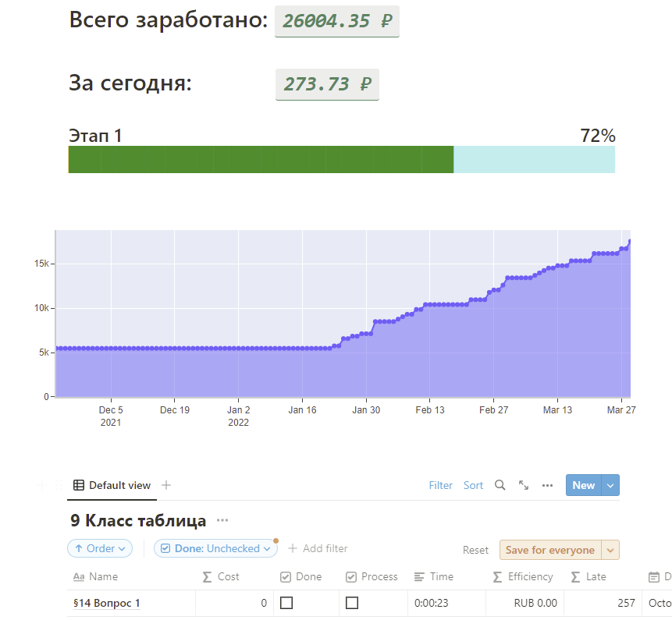672x620 pixels.
Task: Click Reset to discard filter changes
Action: coord(475,550)
